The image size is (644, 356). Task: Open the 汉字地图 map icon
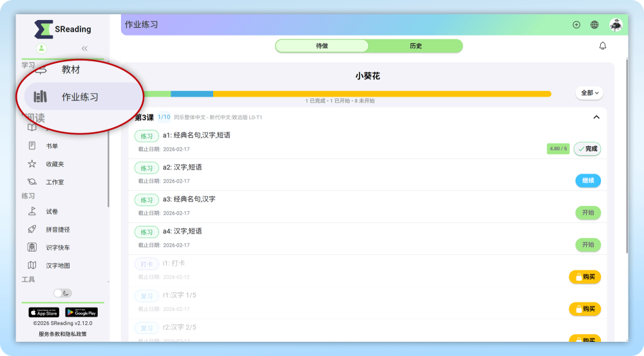pyautogui.click(x=32, y=265)
